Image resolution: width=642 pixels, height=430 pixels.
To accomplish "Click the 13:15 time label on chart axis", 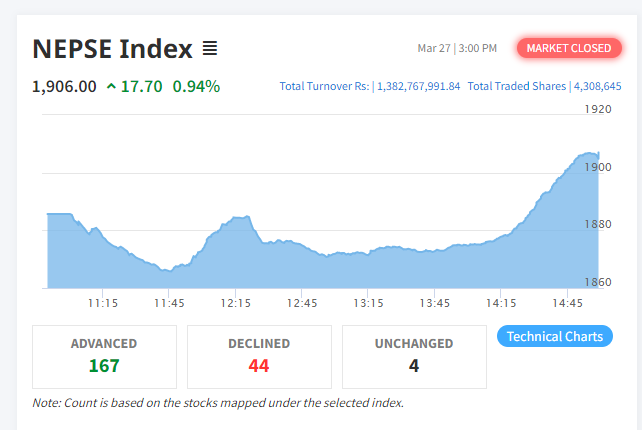I will coord(368,303).
